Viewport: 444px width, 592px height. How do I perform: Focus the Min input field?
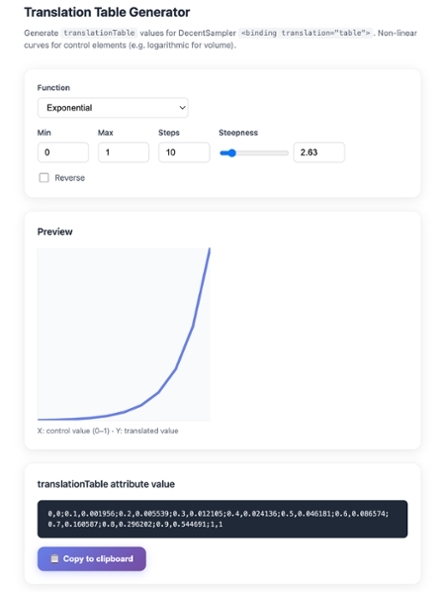(x=63, y=153)
